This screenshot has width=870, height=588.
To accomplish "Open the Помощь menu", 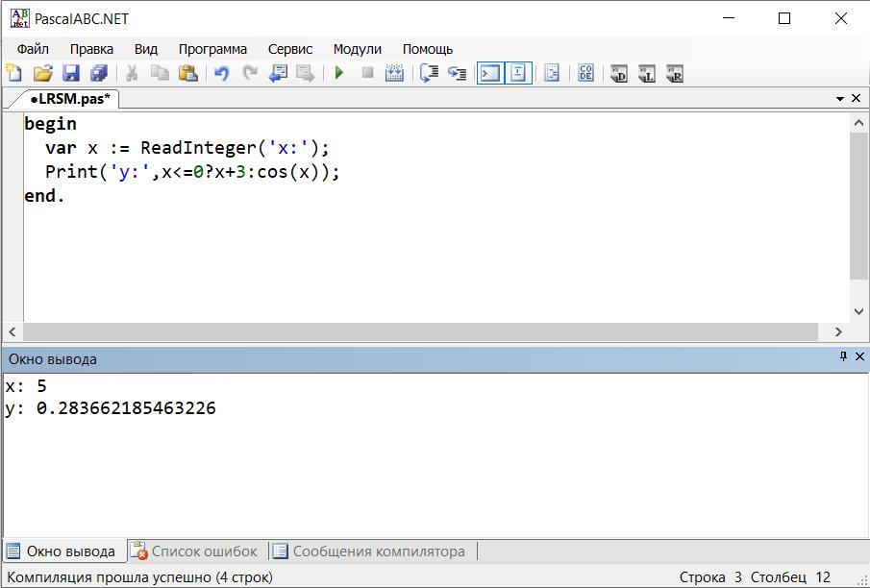I will (x=428, y=49).
